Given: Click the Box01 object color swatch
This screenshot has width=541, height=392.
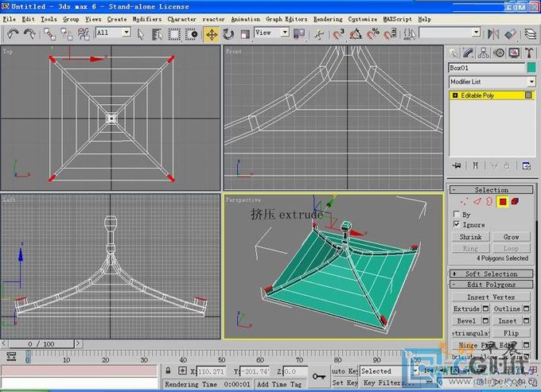Looking at the screenshot, I should point(531,68).
